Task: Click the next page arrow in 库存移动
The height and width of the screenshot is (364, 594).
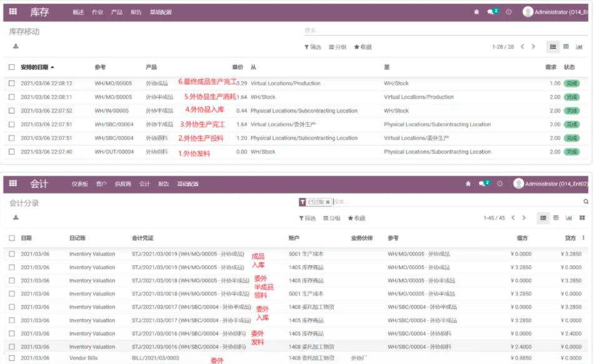Action: click(533, 46)
